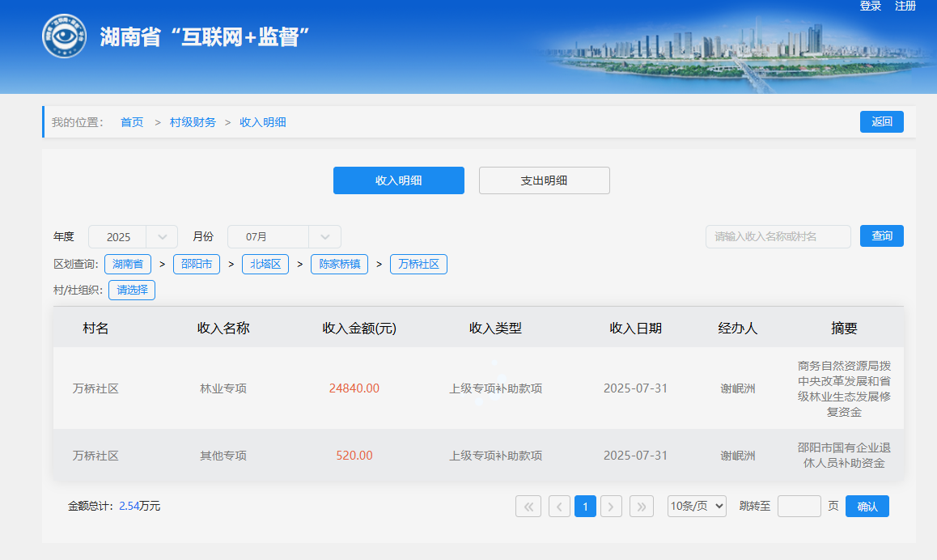
Task: Open the 10条/页 page size selector
Action: tap(697, 507)
